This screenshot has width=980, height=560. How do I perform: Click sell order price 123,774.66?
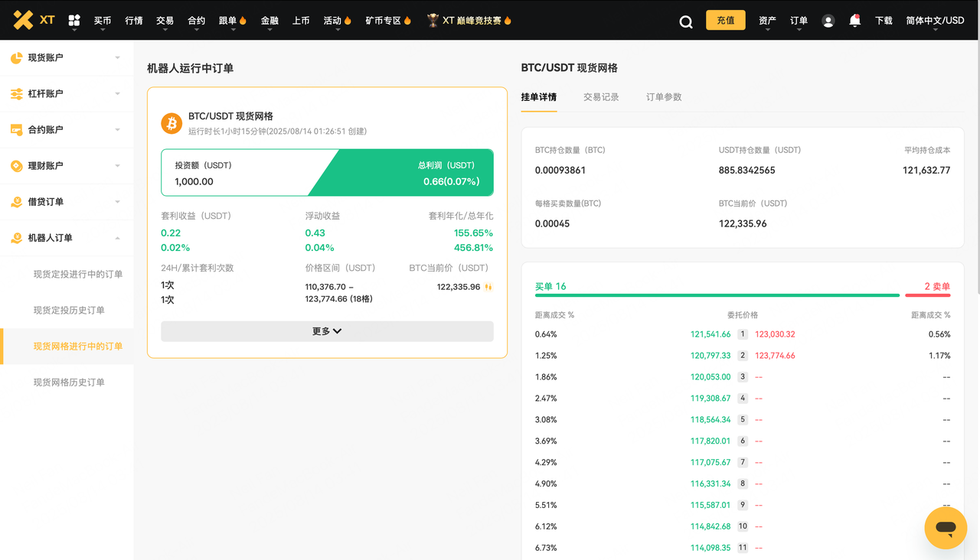pyautogui.click(x=775, y=356)
